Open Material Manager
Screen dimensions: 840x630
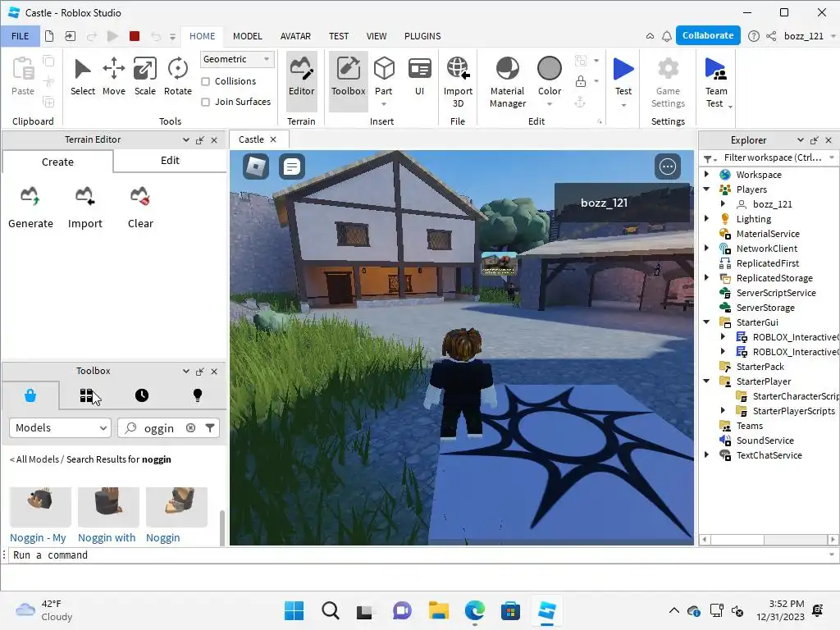click(x=507, y=82)
